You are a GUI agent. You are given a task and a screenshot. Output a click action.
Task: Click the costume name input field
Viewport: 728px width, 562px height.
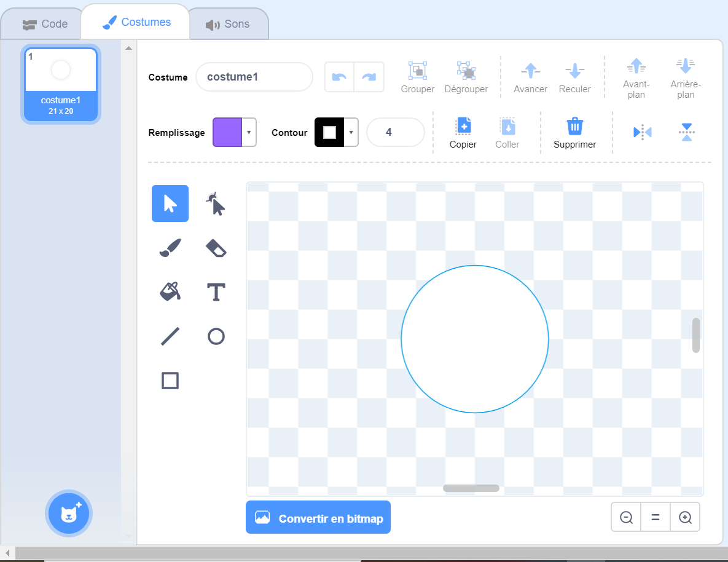click(254, 77)
